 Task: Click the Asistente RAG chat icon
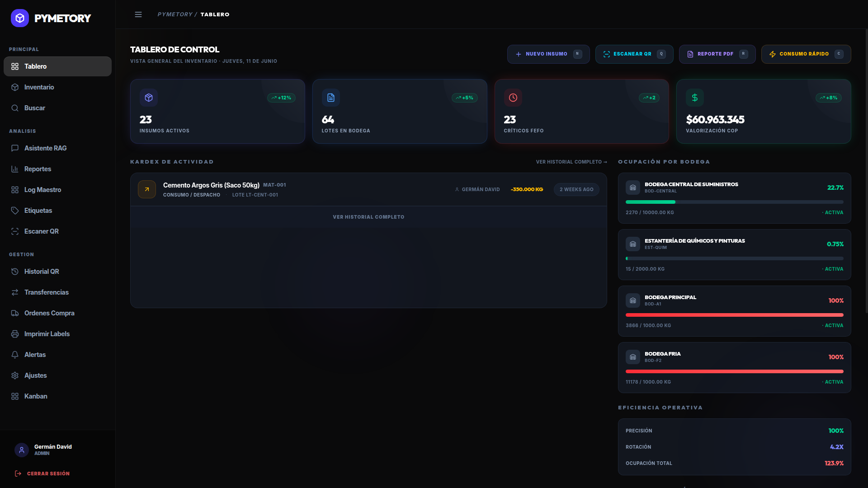[15, 148]
